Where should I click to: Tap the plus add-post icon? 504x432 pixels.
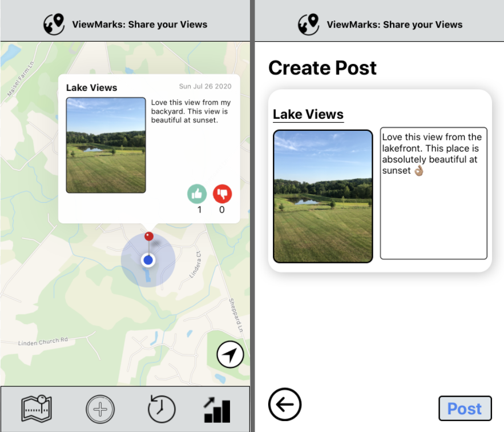100,409
